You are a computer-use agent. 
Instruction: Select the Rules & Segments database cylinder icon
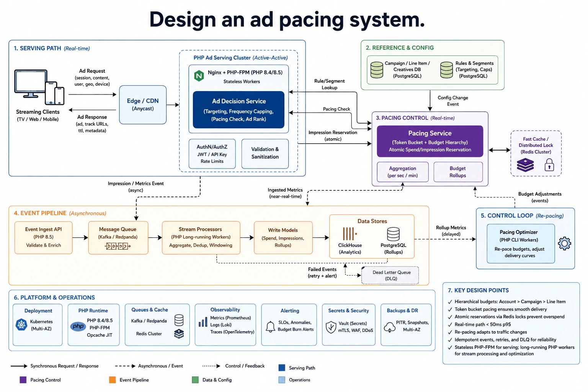pos(446,70)
